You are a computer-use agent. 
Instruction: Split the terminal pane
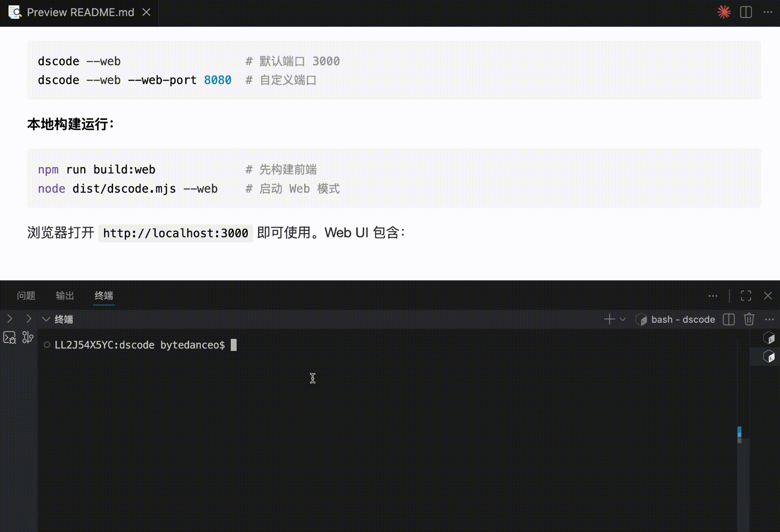(x=729, y=319)
